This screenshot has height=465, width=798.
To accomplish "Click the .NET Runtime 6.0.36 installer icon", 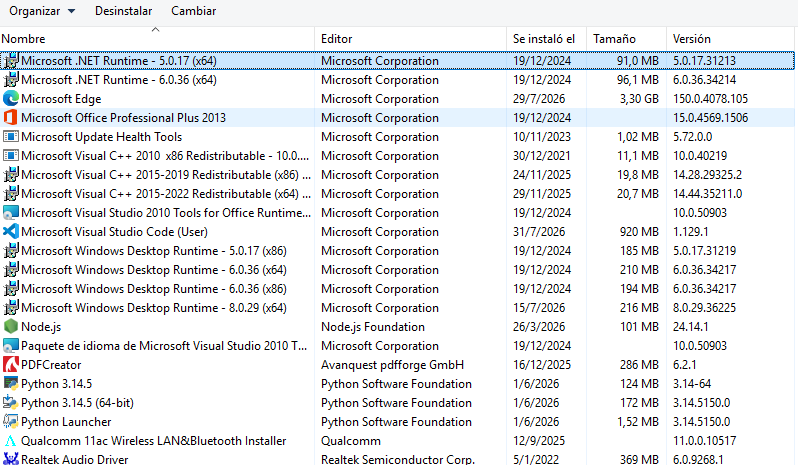I will [x=11, y=80].
